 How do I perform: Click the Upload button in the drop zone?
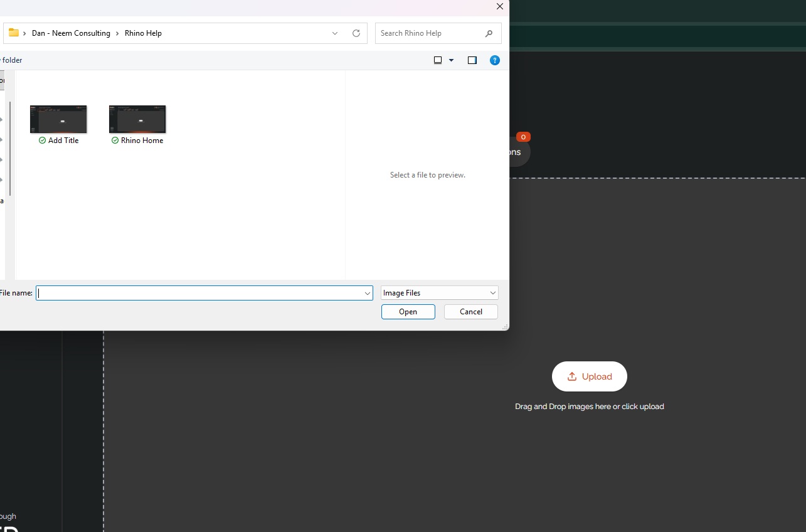[x=590, y=376]
